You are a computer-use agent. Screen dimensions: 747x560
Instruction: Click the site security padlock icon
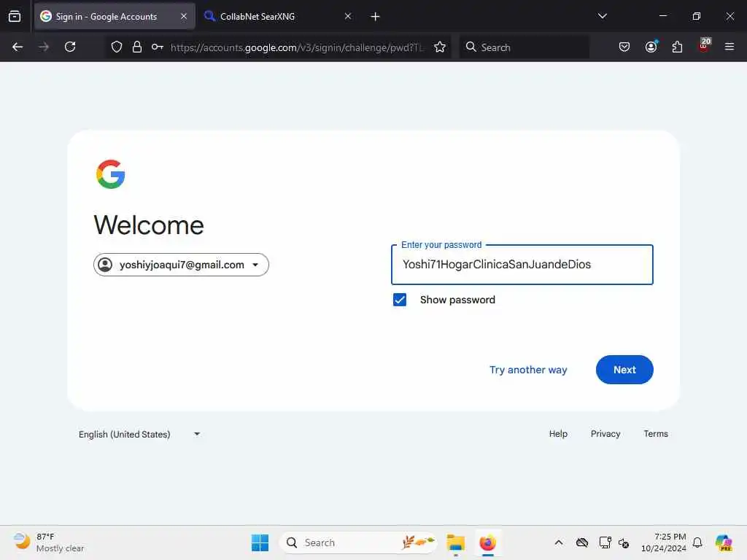coord(137,47)
